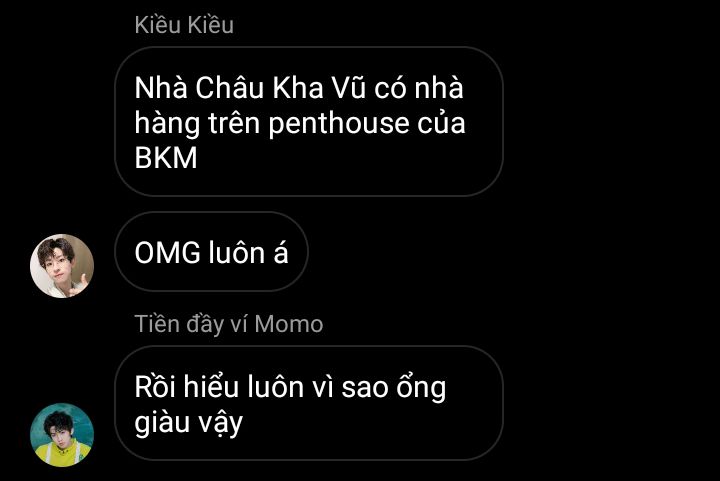Click the word hiểu in last message
The image size is (720, 481).
(x=211, y=386)
